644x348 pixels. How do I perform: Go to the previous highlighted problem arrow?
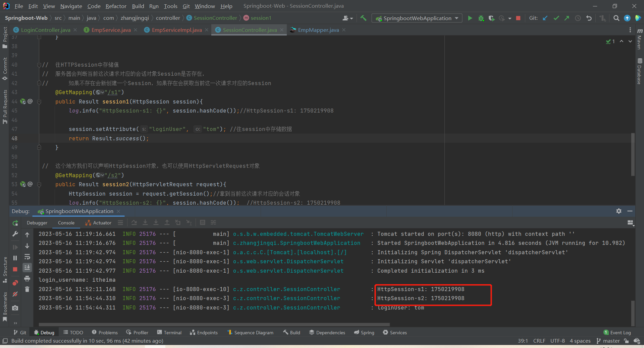622,41
